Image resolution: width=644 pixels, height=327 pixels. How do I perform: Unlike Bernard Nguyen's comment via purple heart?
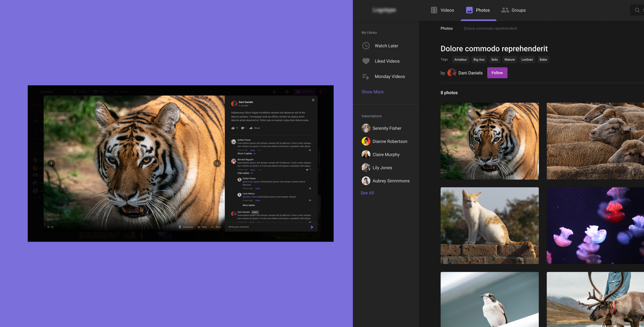(x=307, y=170)
